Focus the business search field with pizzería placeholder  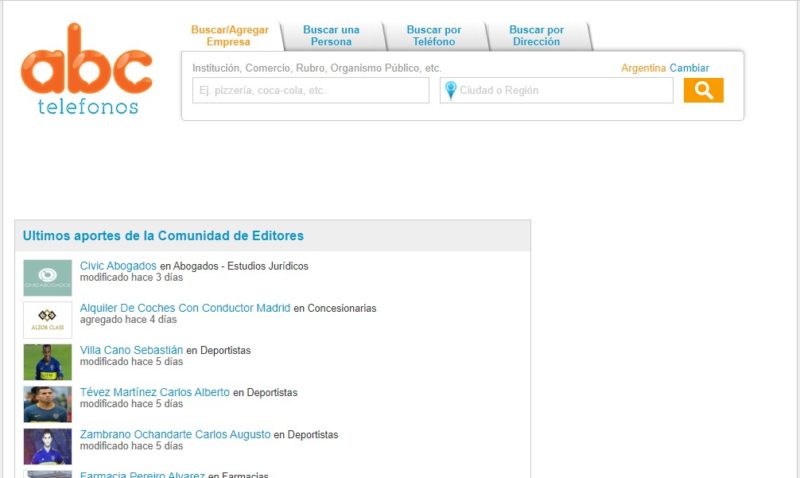(x=311, y=90)
